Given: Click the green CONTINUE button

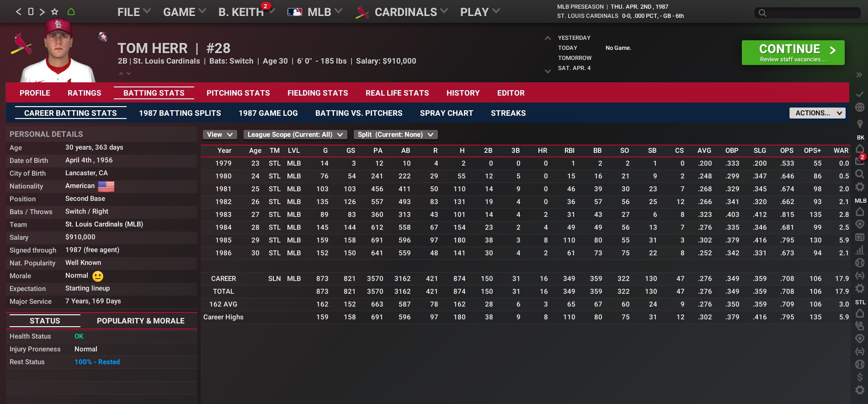Looking at the screenshot, I should 793,53.
